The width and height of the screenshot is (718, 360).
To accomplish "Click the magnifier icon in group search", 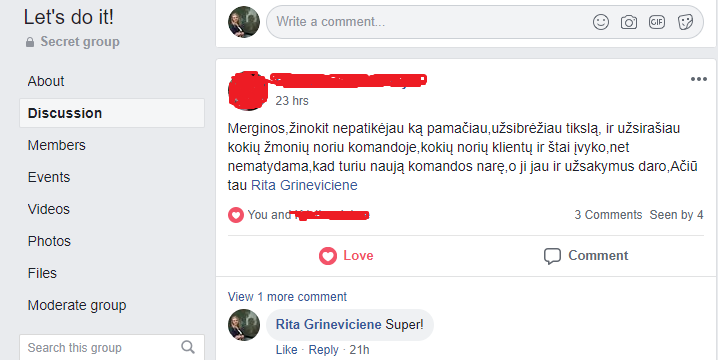I will click(188, 347).
